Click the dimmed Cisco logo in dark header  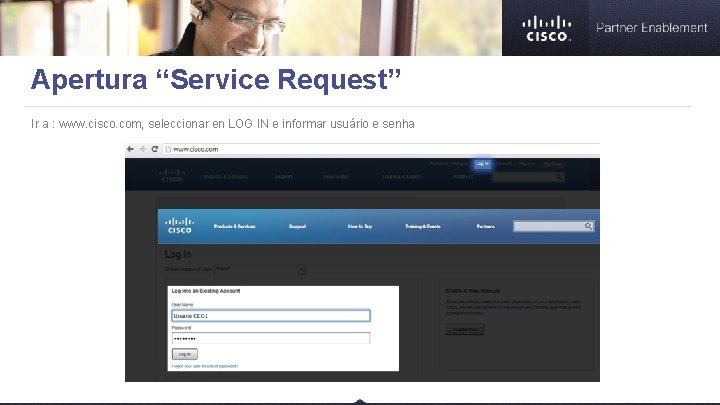(x=172, y=175)
